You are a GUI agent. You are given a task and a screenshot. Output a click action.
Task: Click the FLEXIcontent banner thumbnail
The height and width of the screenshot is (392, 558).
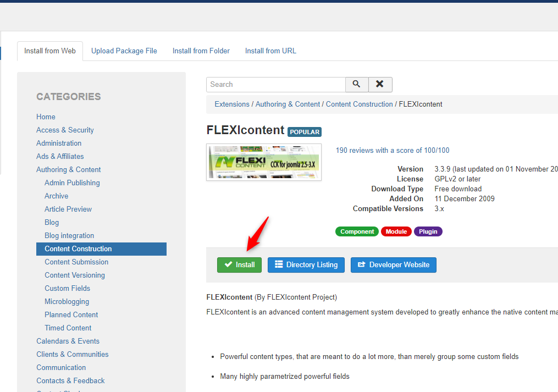pyautogui.click(x=264, y=162)
